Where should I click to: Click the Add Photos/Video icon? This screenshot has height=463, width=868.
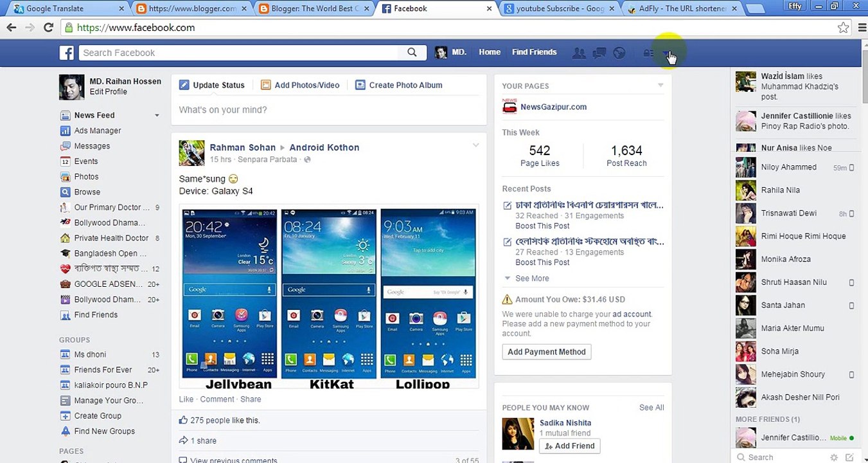pos(266,85)
